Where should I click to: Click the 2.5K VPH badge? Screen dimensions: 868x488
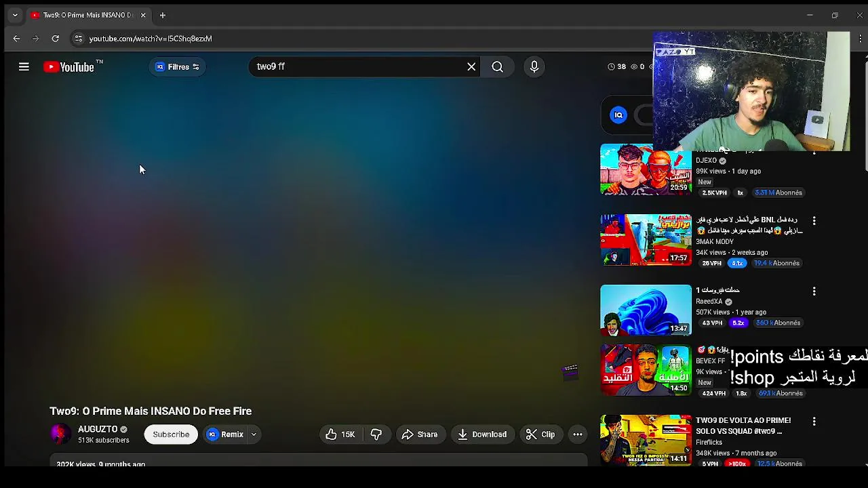tap(714, 192)
